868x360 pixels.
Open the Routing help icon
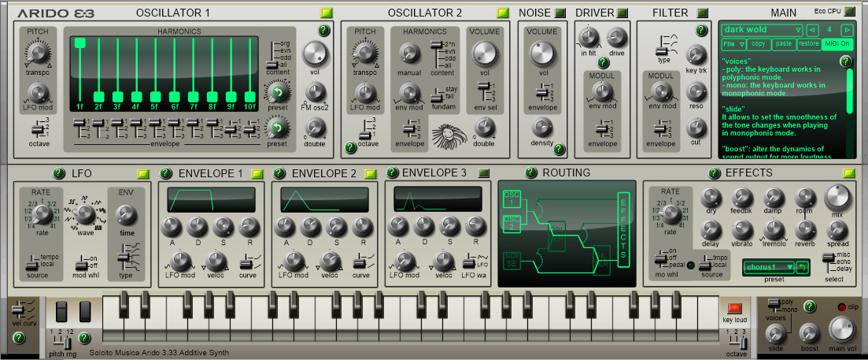[x=530, y=173]
